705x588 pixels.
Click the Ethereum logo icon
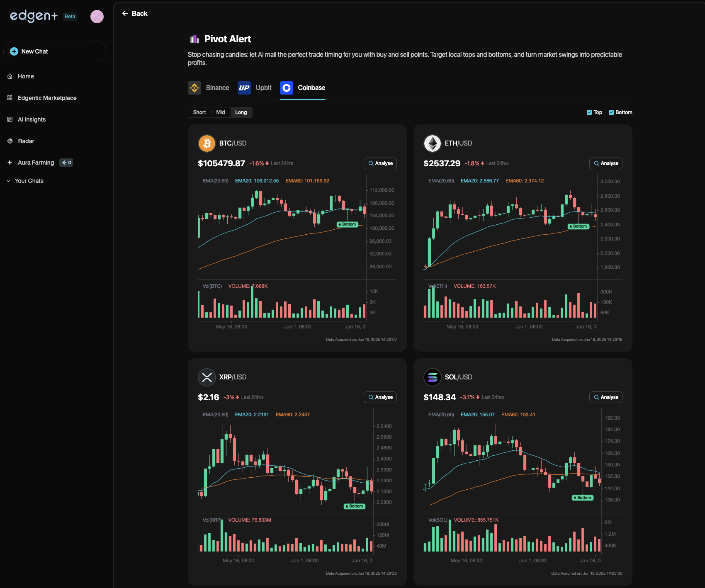click(432, 143)
